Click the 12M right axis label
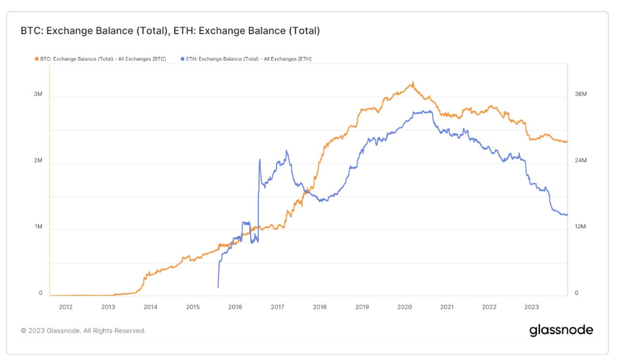 pos(581,227)
